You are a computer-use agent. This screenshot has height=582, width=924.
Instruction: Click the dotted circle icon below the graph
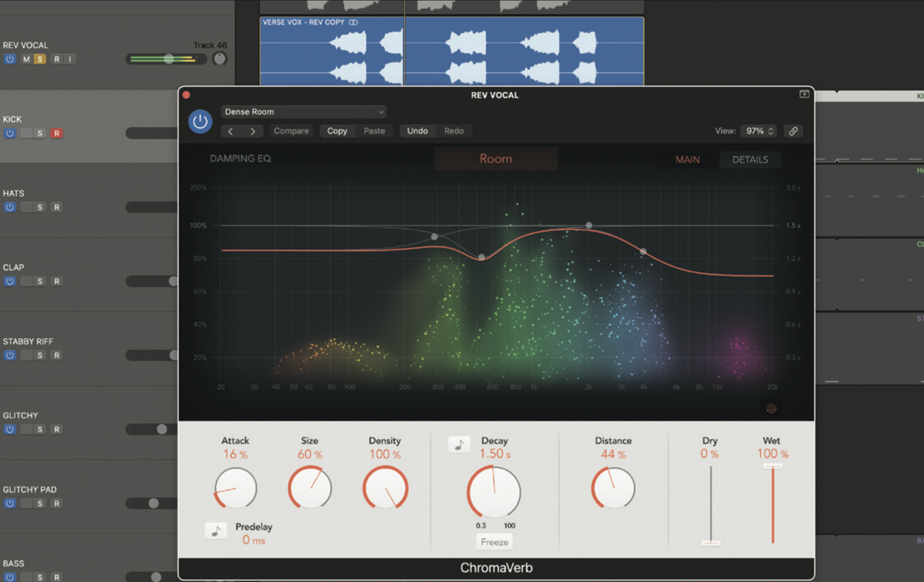pyautogui.click(x=771, y=407)
